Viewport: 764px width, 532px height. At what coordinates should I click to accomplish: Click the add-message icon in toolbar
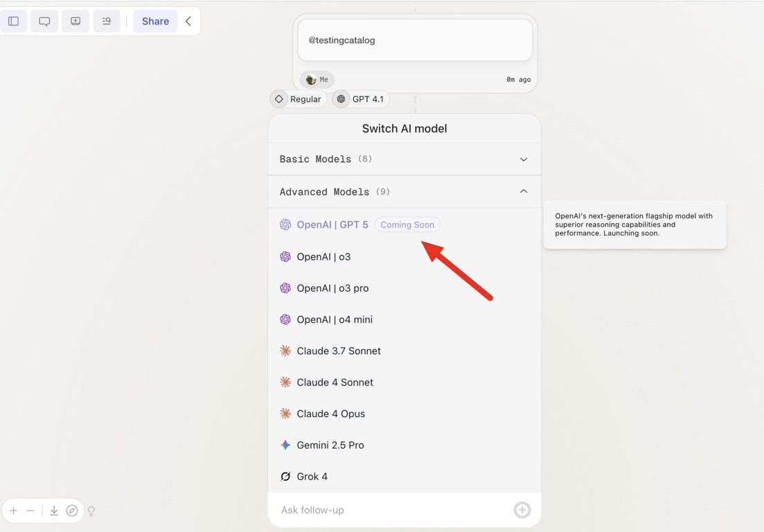pyautogui.click(x=75, y=21)
